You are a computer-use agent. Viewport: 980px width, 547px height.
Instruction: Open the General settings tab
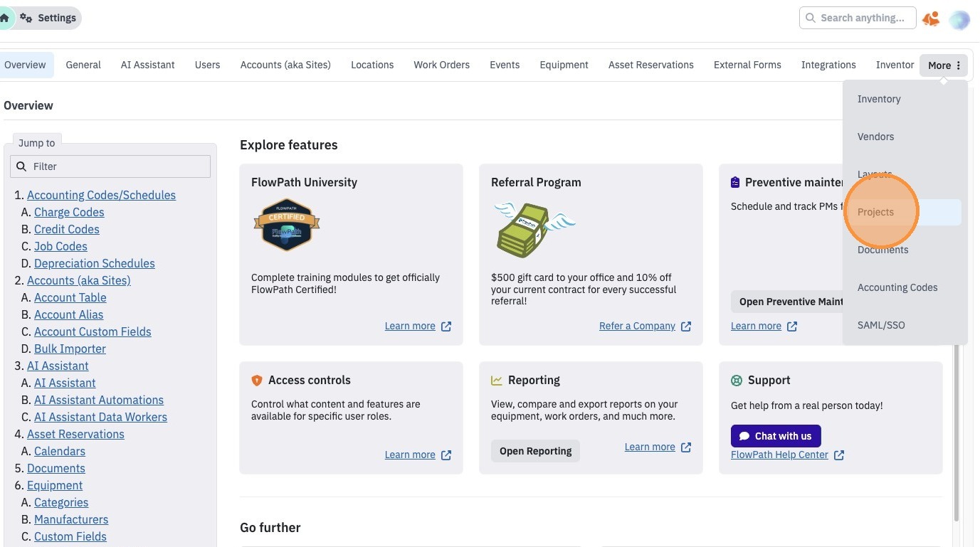[83, 65]
